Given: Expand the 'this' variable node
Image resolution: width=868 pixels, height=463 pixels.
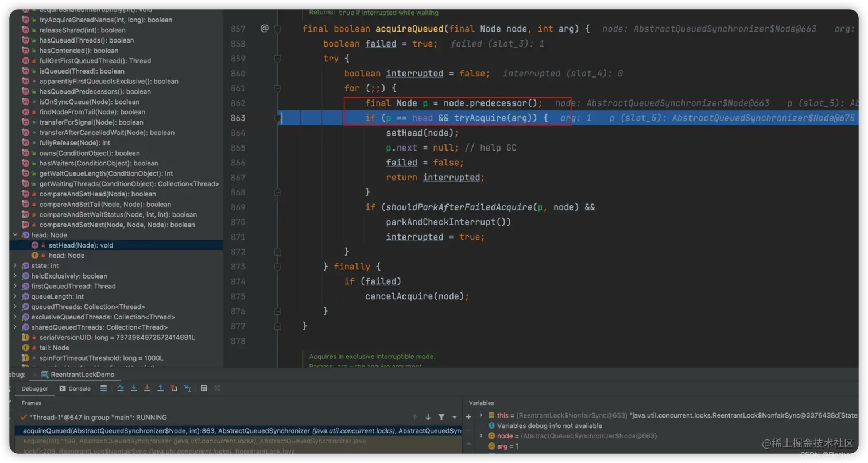Looking at the screenshot, I should (480, 415).
